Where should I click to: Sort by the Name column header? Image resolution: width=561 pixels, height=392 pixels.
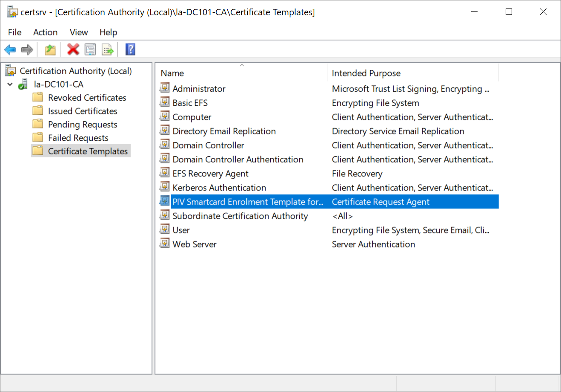172,73
